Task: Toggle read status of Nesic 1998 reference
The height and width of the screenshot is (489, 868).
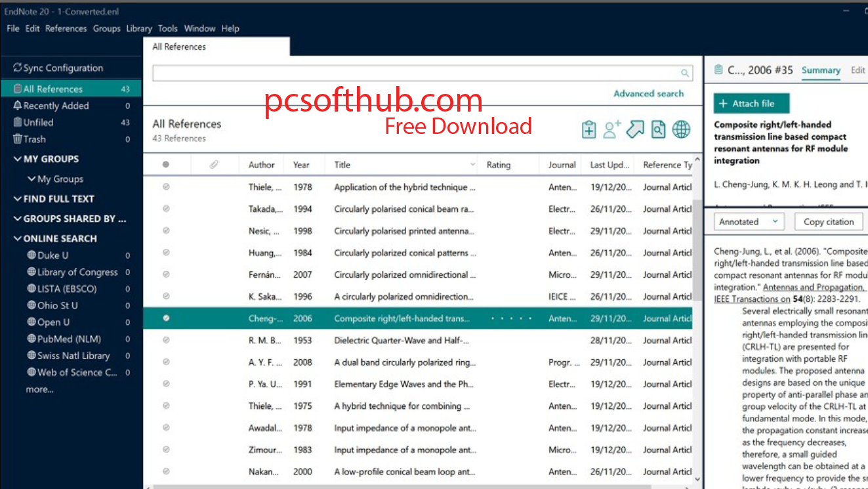Action: point(166,231)
